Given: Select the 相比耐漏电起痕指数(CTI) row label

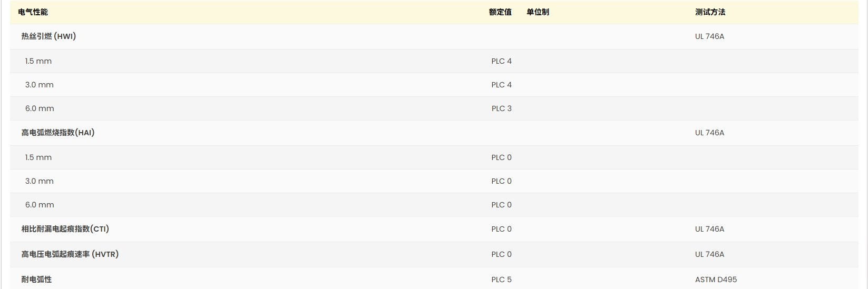Looking at the screenshot, I should 65,229.
